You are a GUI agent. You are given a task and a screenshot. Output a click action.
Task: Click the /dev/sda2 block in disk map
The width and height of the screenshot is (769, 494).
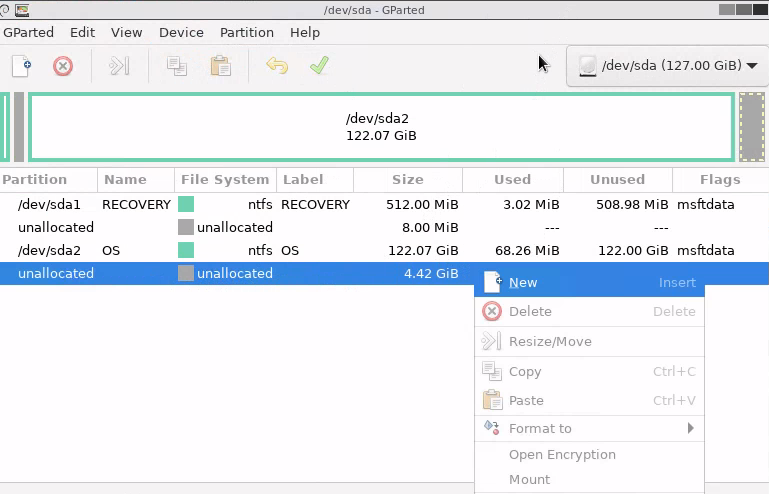(x=381, y=127)
